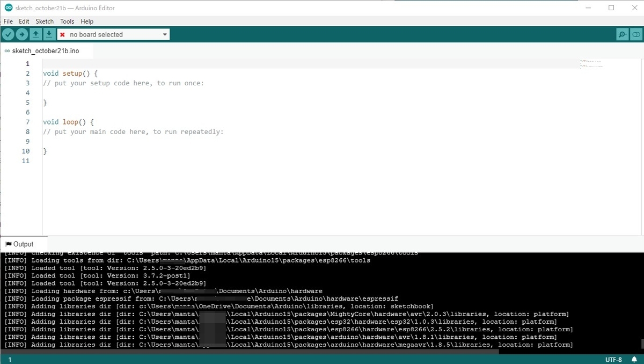Click the UTF-8 encoding indicator
644x364 pixels.
pos(613,359)
